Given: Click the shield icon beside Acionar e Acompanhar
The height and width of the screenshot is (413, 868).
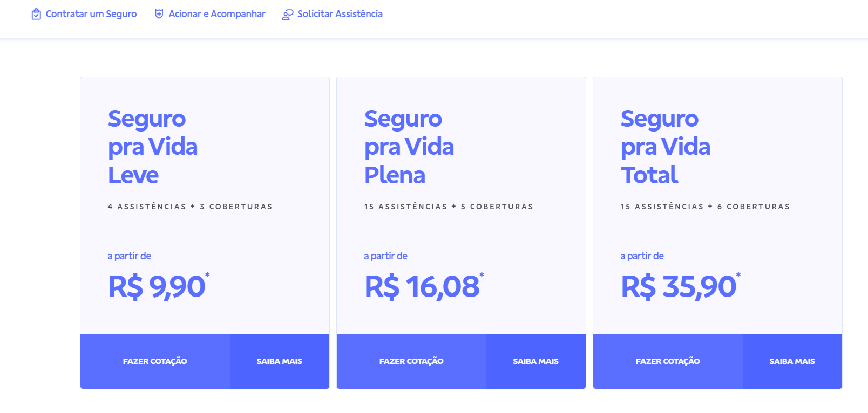Looking at the screenshot, I should (159, 14).
